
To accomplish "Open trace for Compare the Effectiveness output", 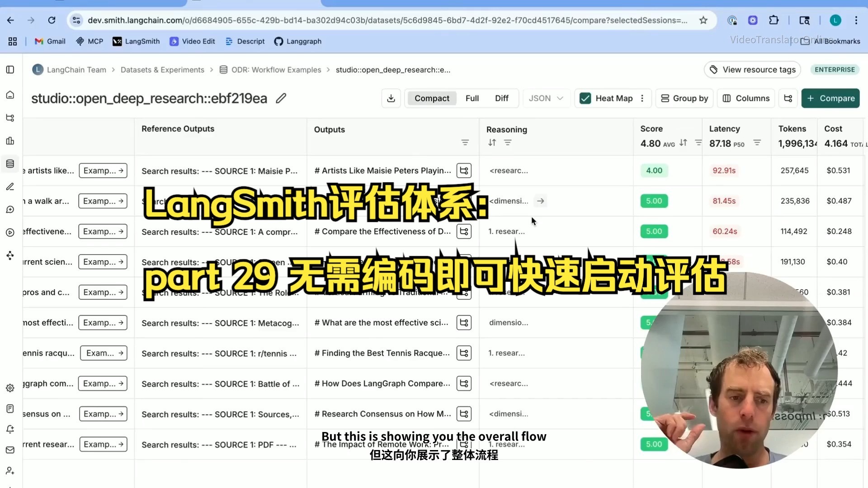I will point(464,231).
